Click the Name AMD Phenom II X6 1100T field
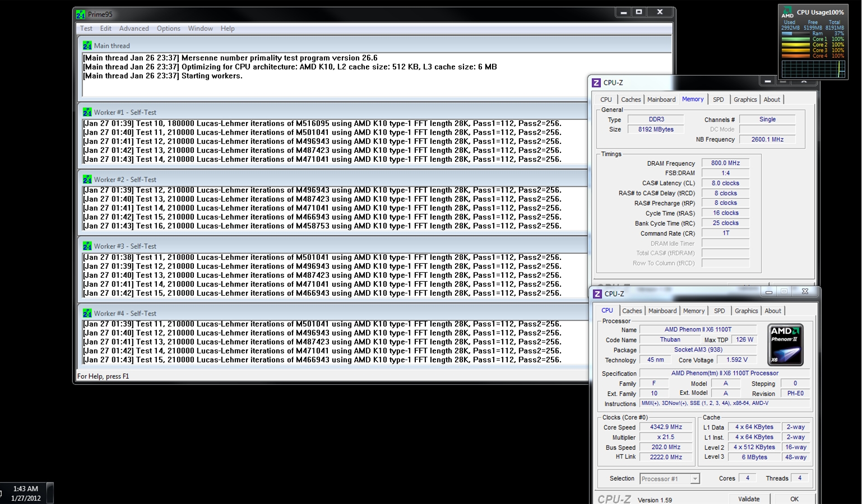Screen dimensions: 862x504 (698, 329)
